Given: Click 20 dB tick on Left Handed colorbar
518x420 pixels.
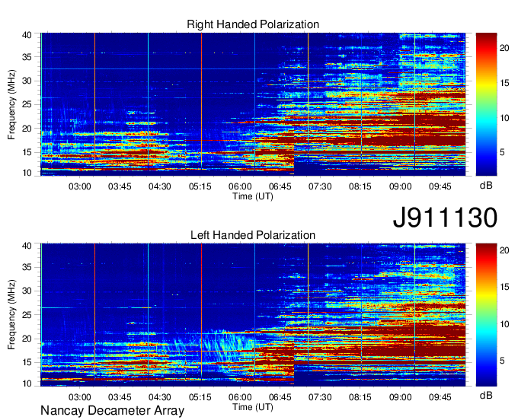Looking at the screenshot, I should coord(504,250).
